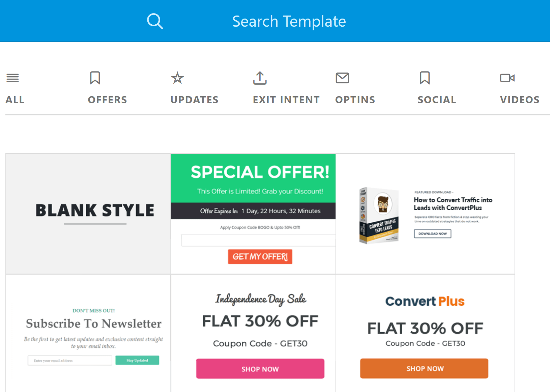Click the Stay Updated button
This screenshot has height=392, width=550.
[137, 360]
